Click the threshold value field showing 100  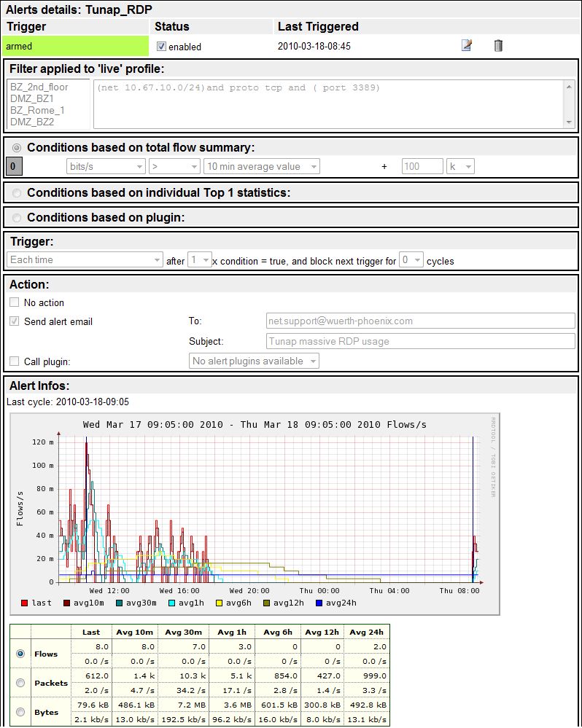(422, 166)
